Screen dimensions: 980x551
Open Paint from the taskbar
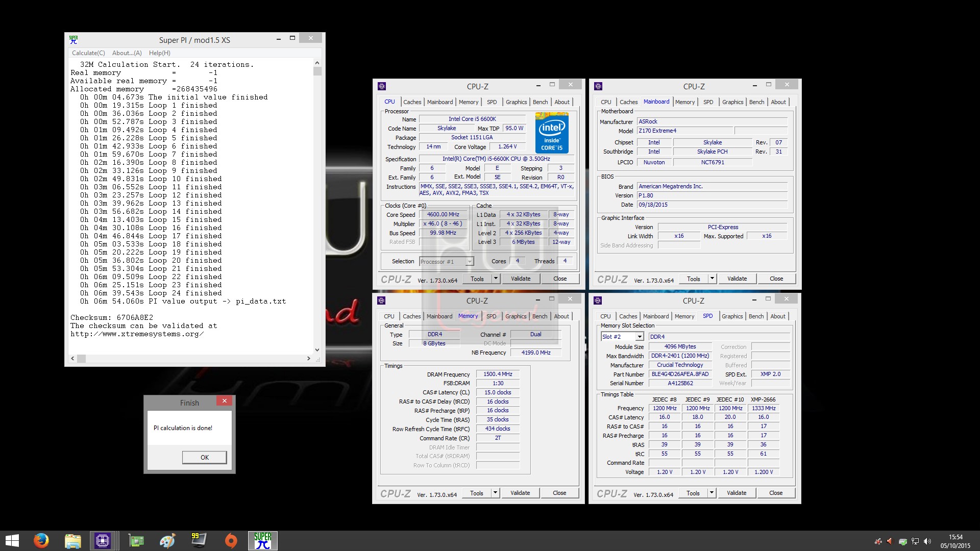click(x=167, y=541)
